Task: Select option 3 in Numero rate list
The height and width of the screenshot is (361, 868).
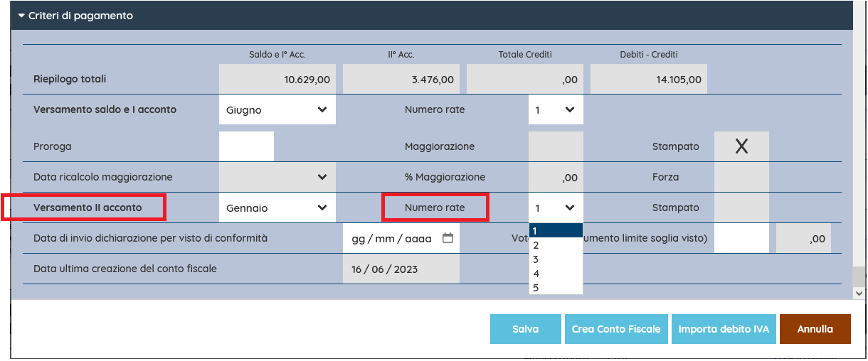Action: pyautogui.click(x=555, y=259)
